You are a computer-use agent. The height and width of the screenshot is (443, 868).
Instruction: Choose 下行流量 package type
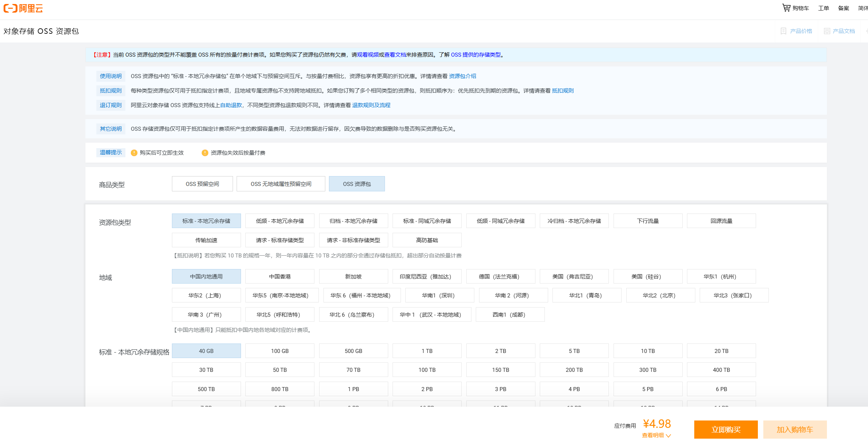648,221
